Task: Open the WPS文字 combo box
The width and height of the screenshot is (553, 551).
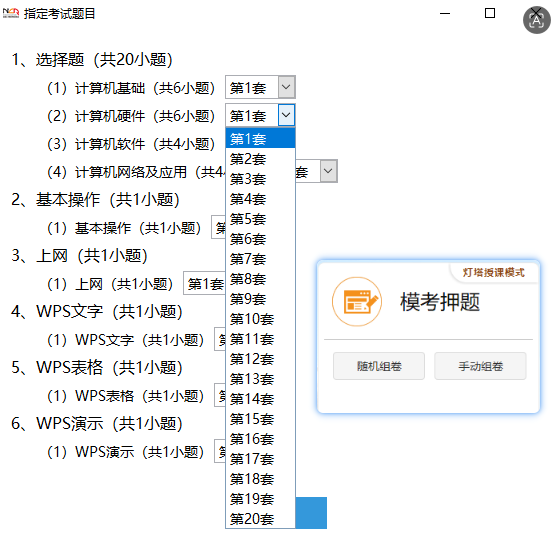Action: coord(220,339)
